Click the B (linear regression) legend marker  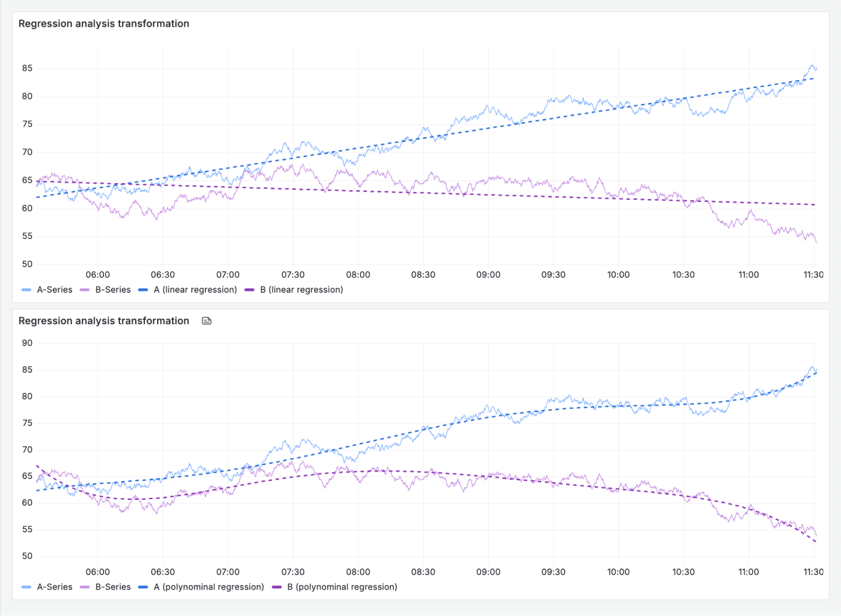pyautogui.click(x=249, y=289)
